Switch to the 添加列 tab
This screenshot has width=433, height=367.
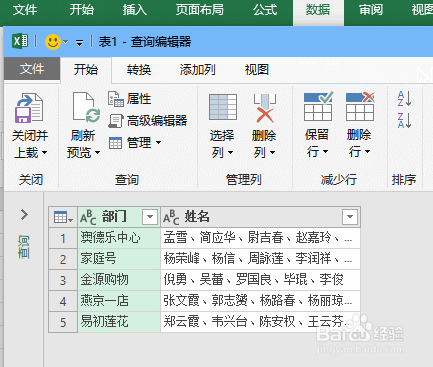pos(197,70)
